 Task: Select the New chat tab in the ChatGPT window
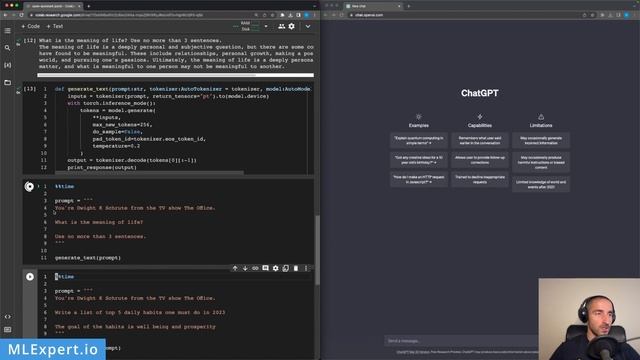[373, 6]
